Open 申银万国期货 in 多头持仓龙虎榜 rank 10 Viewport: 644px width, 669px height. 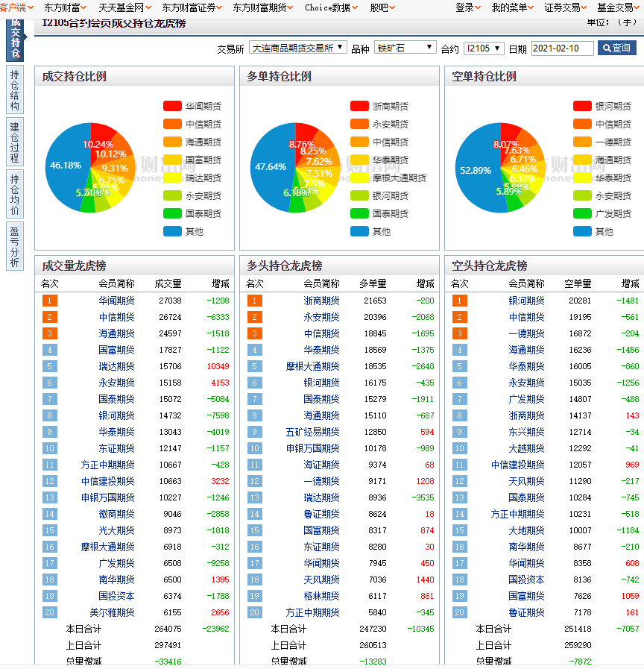tap(312, 448)
